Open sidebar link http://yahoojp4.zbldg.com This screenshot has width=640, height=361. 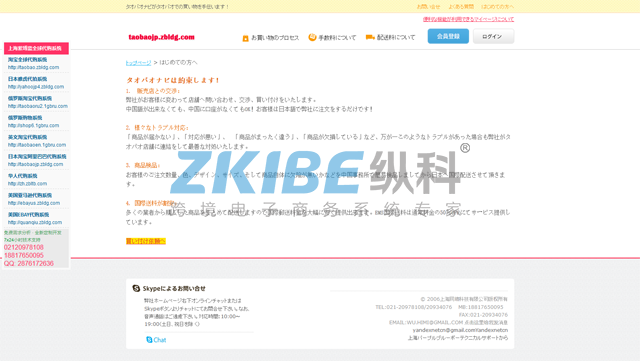(x=36, y=87)
